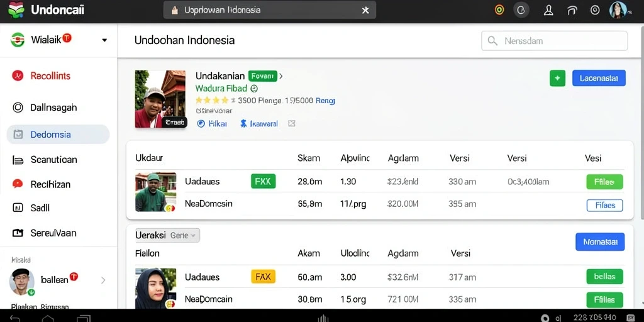Click the colorful target icon in top bar
Viewport: 644px width, 322px height.
(x=499, y=10)
